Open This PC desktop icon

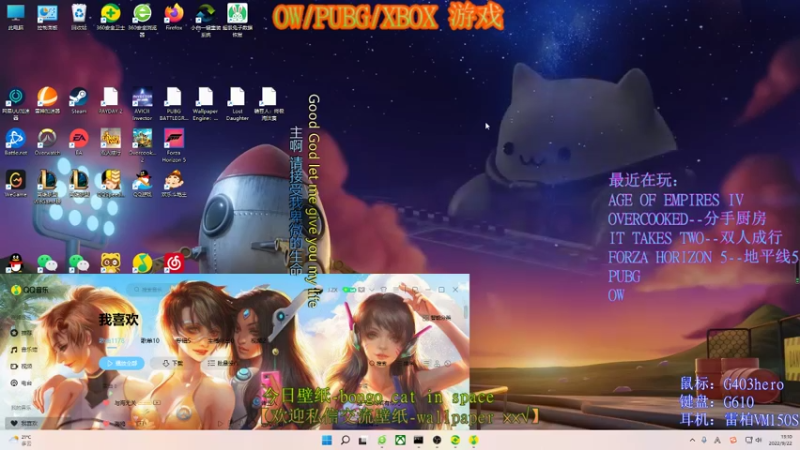tap(16, 16)
